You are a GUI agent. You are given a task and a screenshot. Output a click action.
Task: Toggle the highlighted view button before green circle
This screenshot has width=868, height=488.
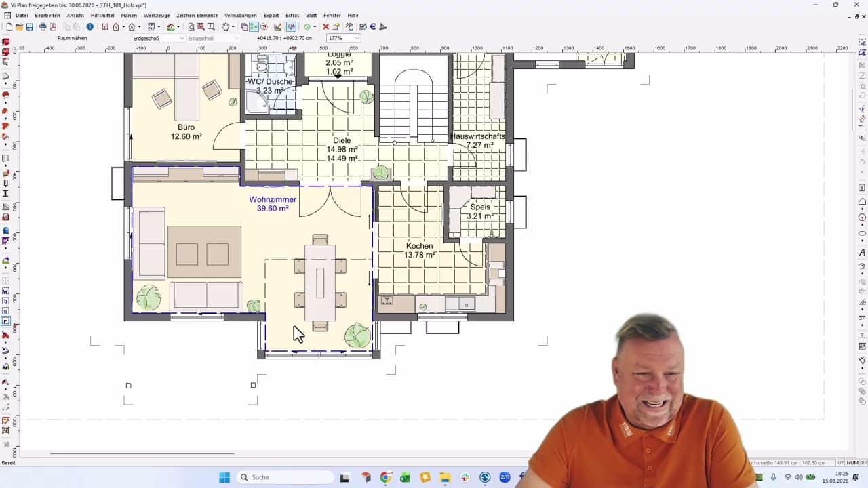click(x=291, y=27)
